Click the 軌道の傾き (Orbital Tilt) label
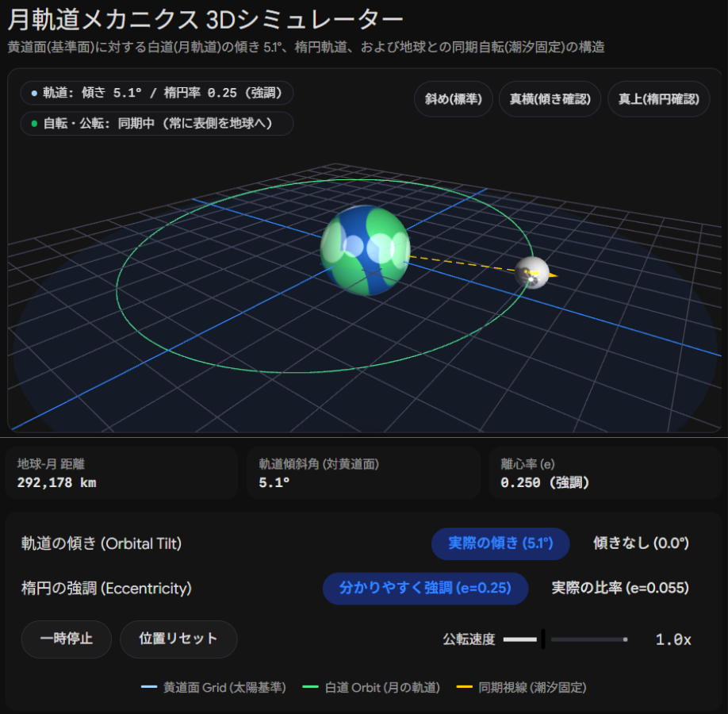 [102, 543]
